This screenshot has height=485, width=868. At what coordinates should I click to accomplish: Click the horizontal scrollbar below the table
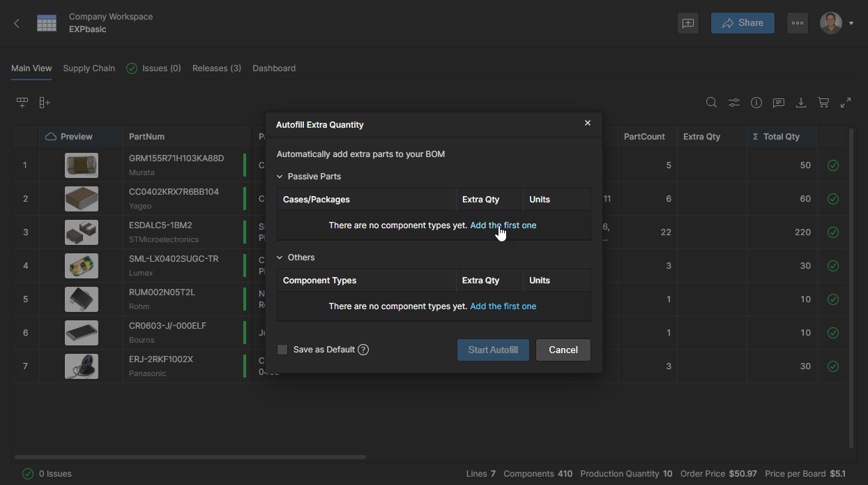click(x=190, y=457)
